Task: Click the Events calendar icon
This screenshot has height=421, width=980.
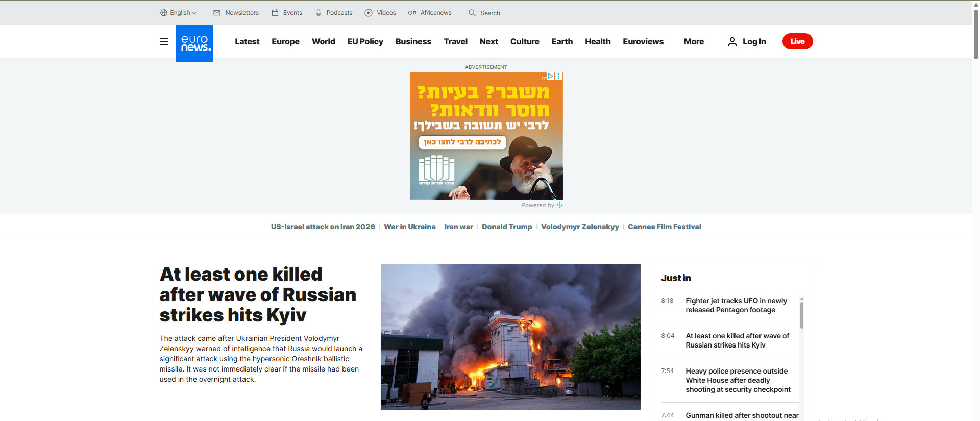Action: [x=275, y=13]
